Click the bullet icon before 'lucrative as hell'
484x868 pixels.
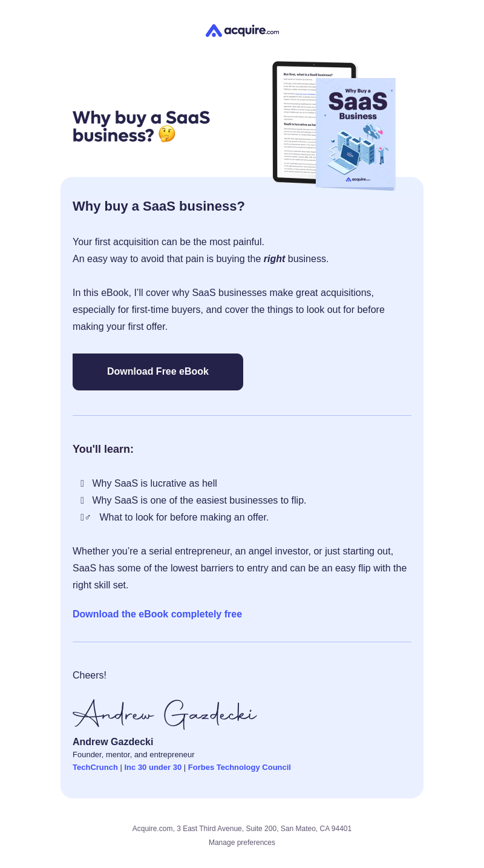pos(82,484)
